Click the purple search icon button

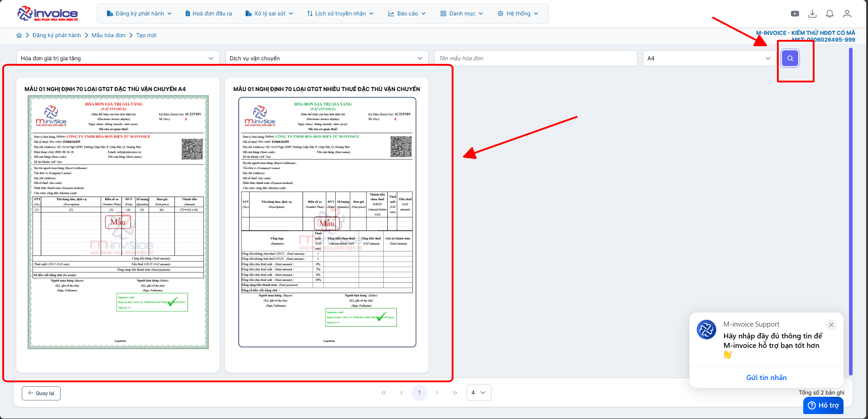pyautogui.click(x=790, y=58)
